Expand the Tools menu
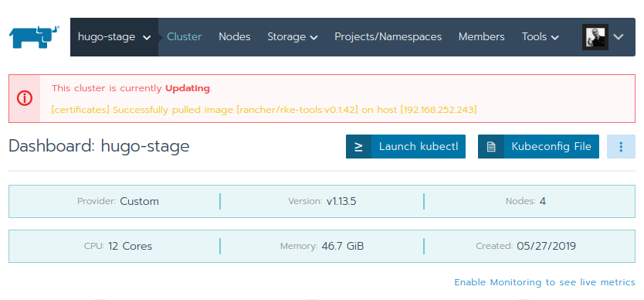Image resolution: width=644 pixels, height=300 pixels. point(540,37)
